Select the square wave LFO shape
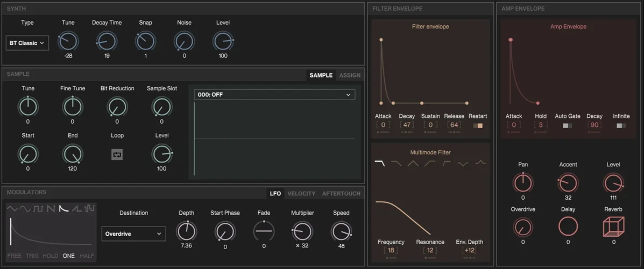 point(38,208)
